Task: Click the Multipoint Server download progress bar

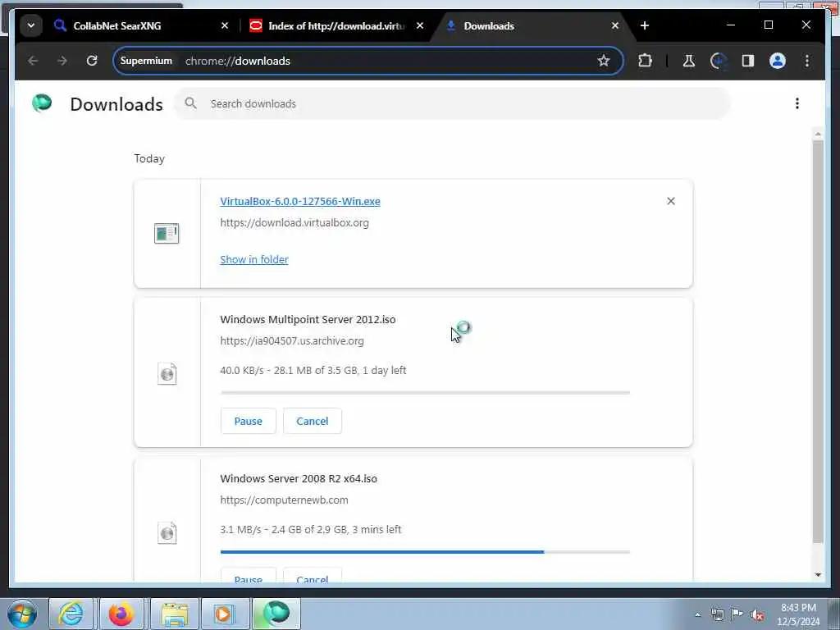Action: coord(425,393)
